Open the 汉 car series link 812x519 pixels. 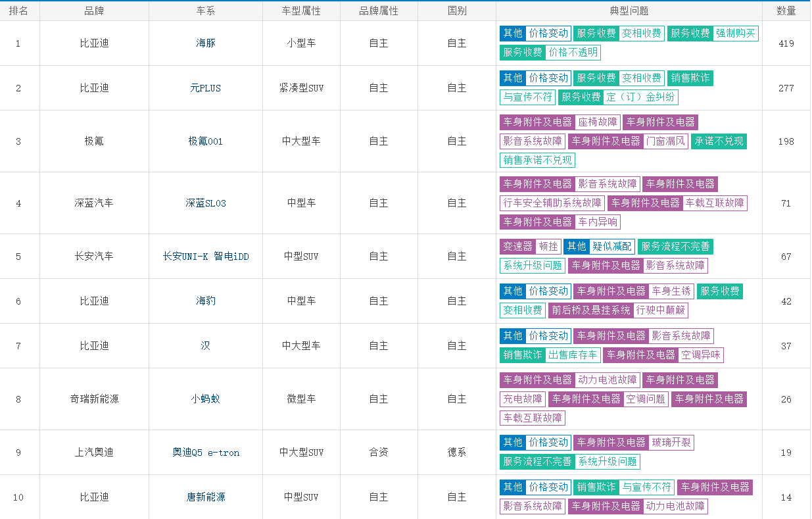206,346
